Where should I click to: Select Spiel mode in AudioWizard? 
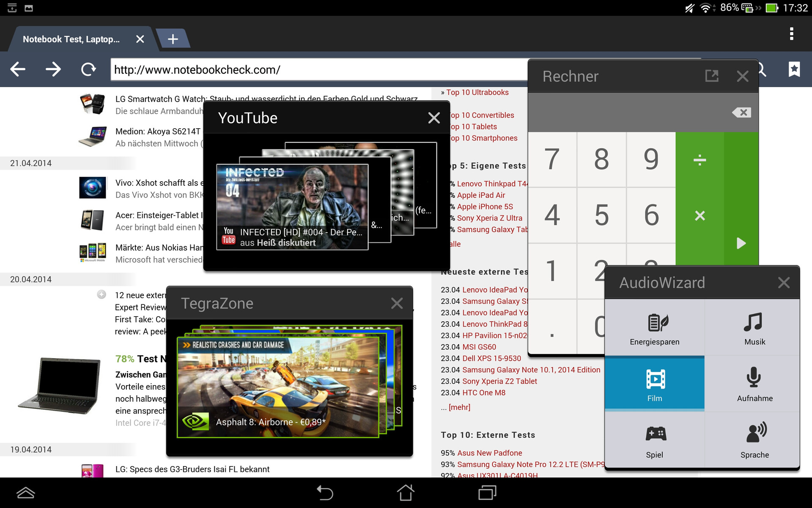click(654, 440)
